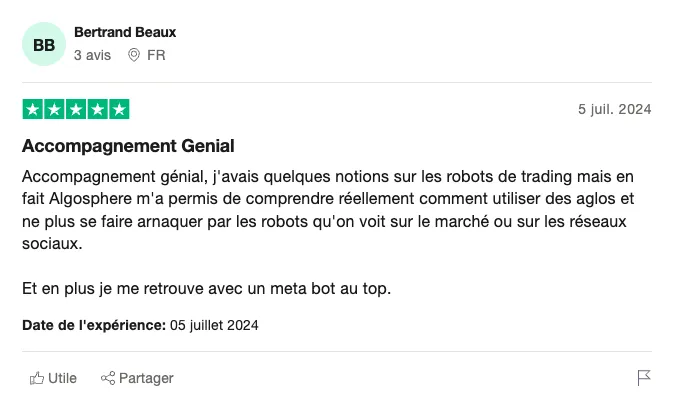Click the BB avatar circle
The width and height of the screenshot is (674, 402).
tap(44, 44)
